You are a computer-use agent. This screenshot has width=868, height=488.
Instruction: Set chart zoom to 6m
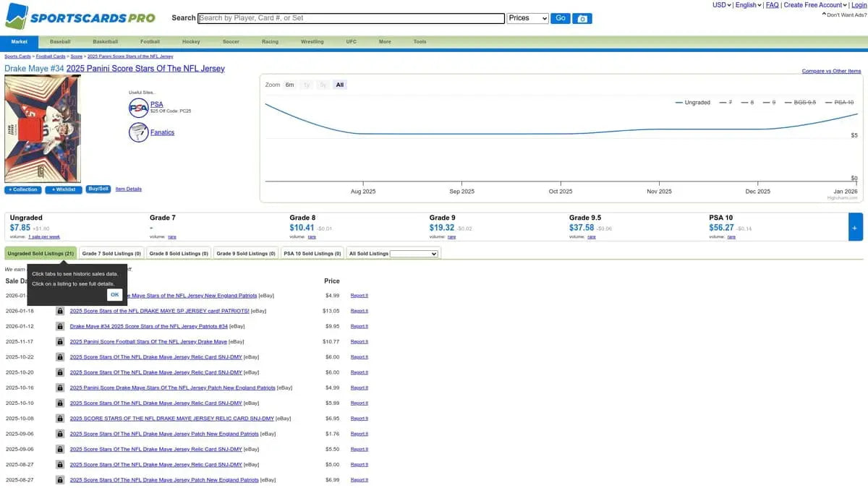(x=289, y=85)
